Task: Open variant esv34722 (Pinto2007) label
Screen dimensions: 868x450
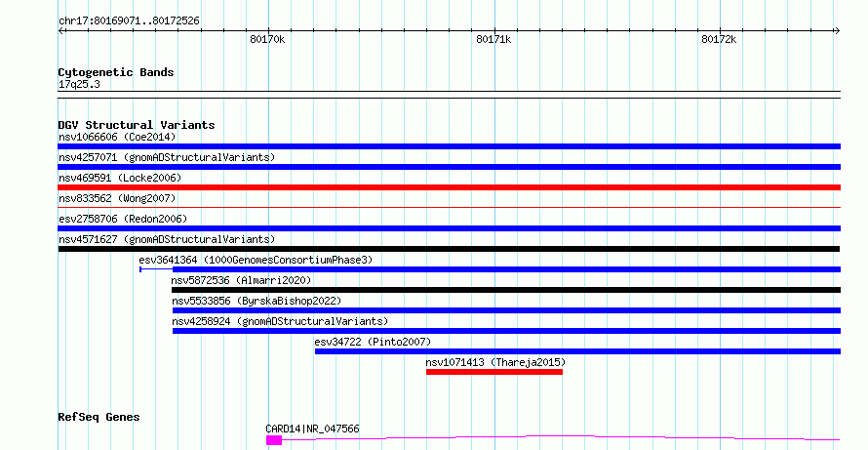Action: tap(373, 342)
